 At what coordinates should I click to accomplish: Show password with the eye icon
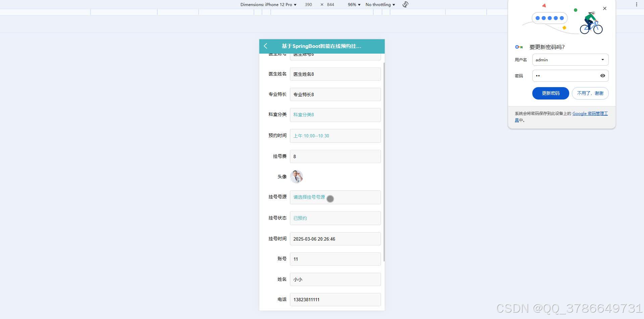(x=602, y=76)
